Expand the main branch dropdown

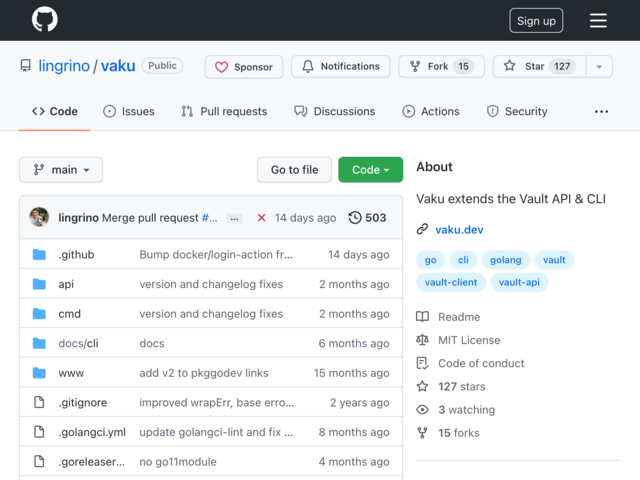click(x=61, y=170)
